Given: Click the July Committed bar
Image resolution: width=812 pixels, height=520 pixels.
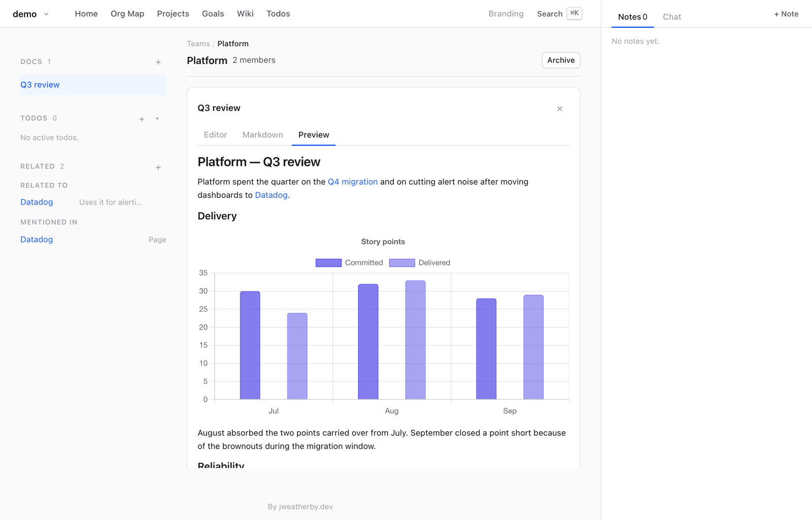Looking at the screenshot, I should click(250, 345).
